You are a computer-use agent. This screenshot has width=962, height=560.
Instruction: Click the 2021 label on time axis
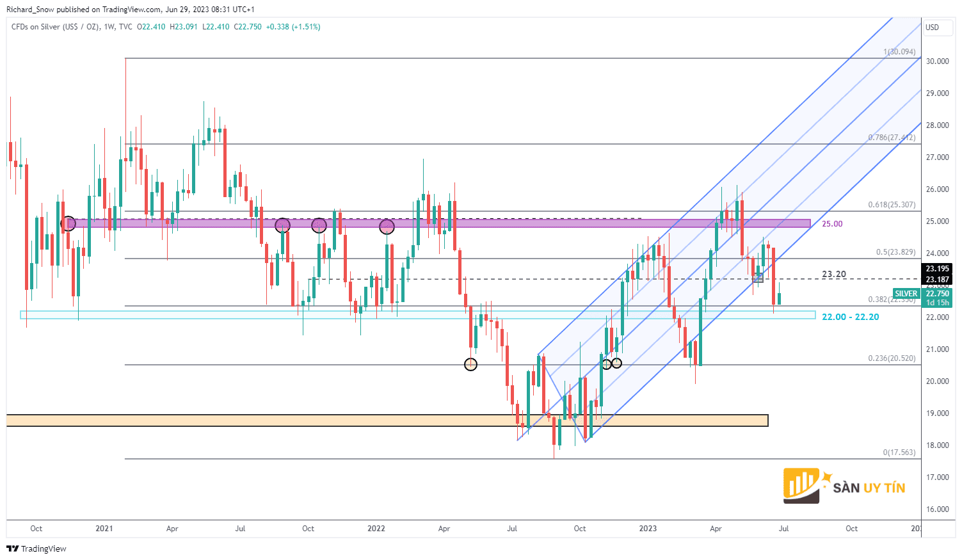tap(104, 529)
